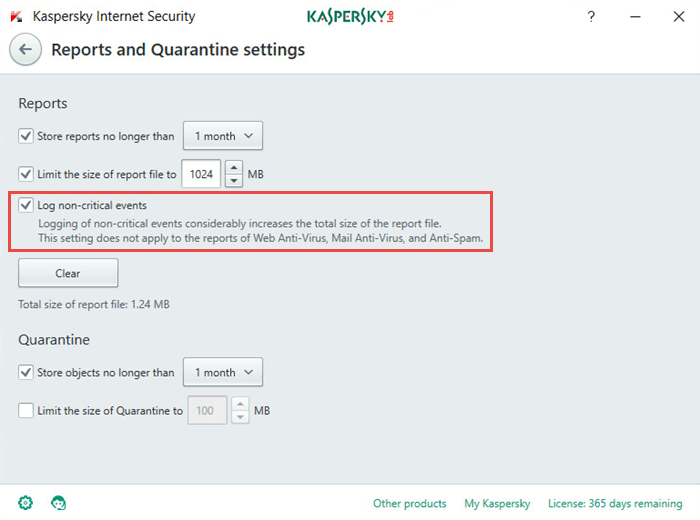This screenshot has width=700, height=520.
Task: Toggle Limit the size of report file
Action: [26, 174]
